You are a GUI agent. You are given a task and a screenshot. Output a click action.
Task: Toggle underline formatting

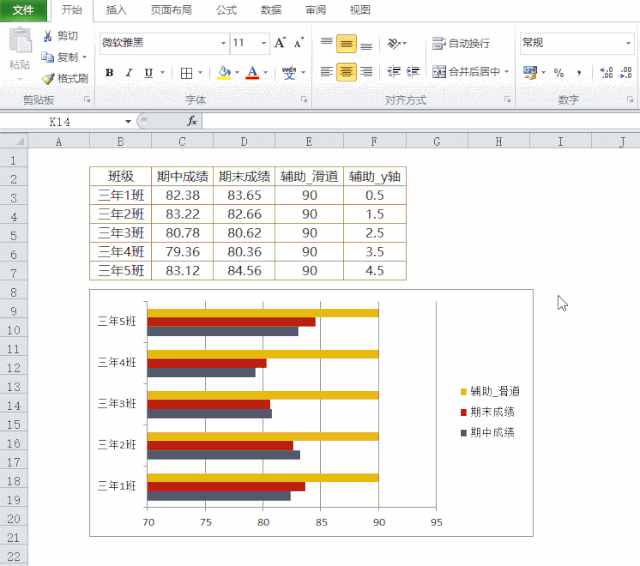pos(149,73)
